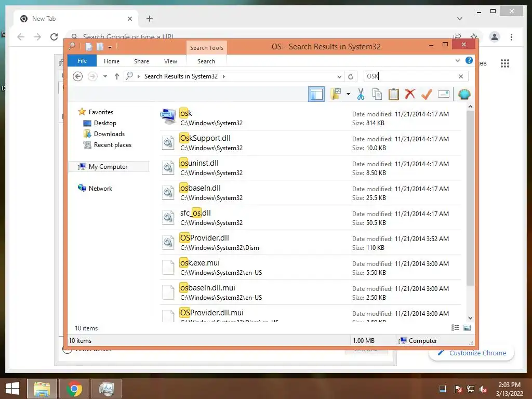Image resolution: width=532 pixels, height=399 pixels.
Task: Click the new folder icon in quick access toolbar
Action: tap(100, 47)
